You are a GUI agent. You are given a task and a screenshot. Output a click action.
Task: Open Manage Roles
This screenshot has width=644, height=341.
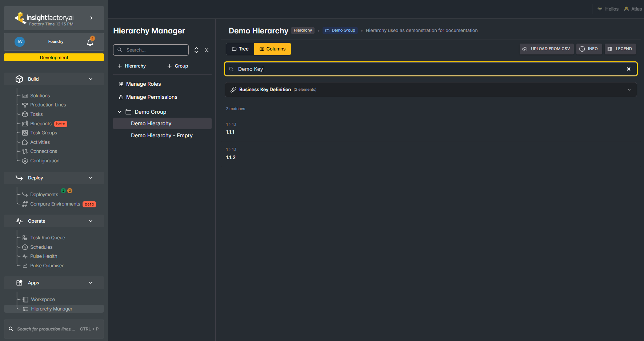click(140, 84)
